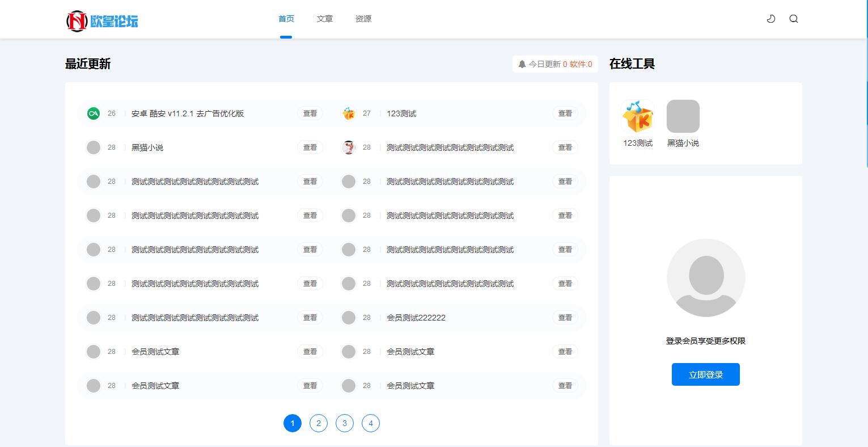Screen dimensions: 868x447
Task: Switch to the 资源 tab
Action: pos(363,19)
